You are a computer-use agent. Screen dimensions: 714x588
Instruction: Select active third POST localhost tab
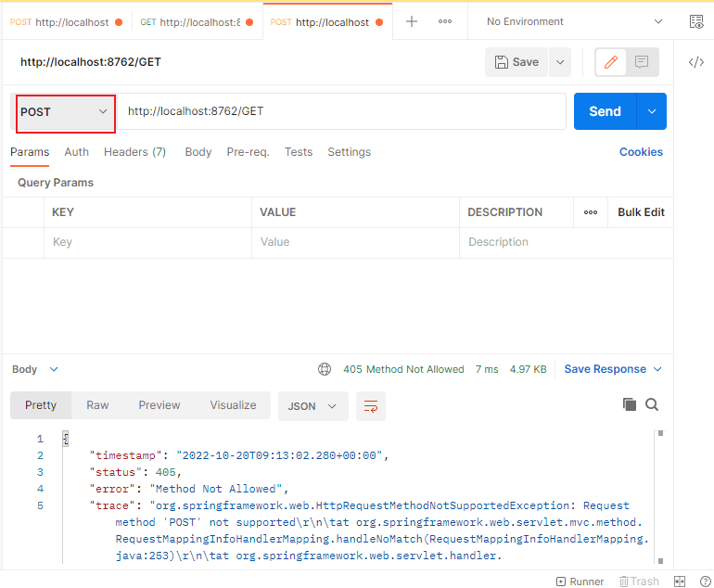[327, 22]
